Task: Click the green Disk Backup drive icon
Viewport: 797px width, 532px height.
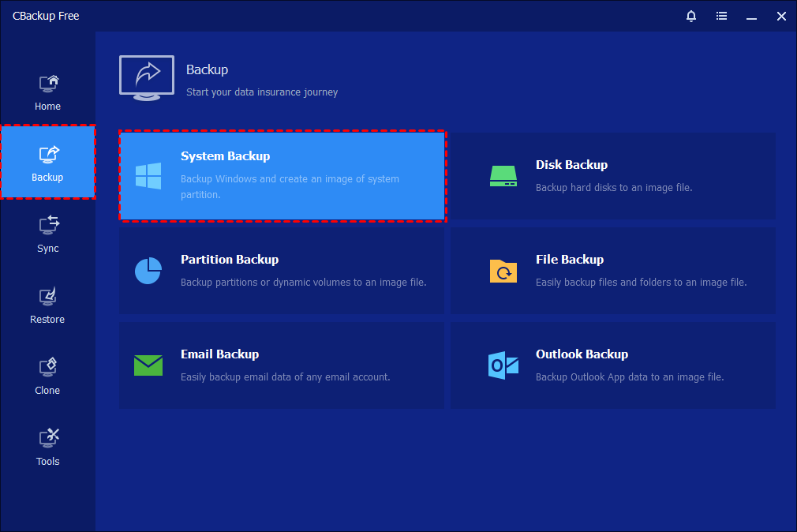Action: click(x=503, y=176)
